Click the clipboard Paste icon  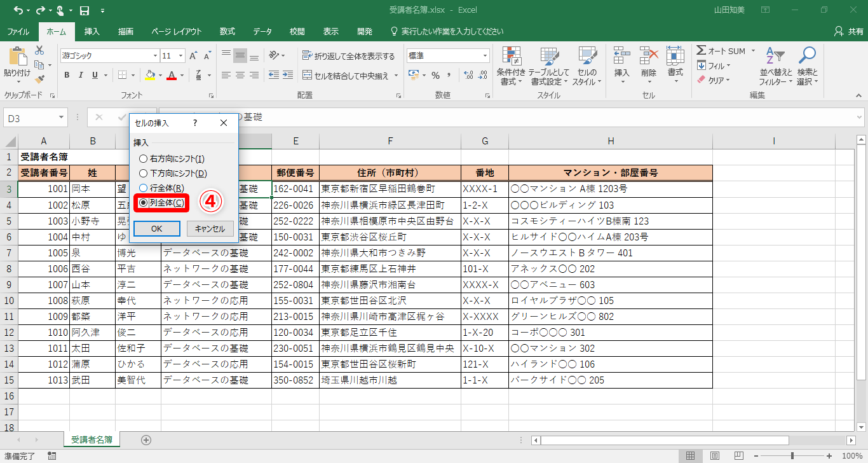(17, 57)
